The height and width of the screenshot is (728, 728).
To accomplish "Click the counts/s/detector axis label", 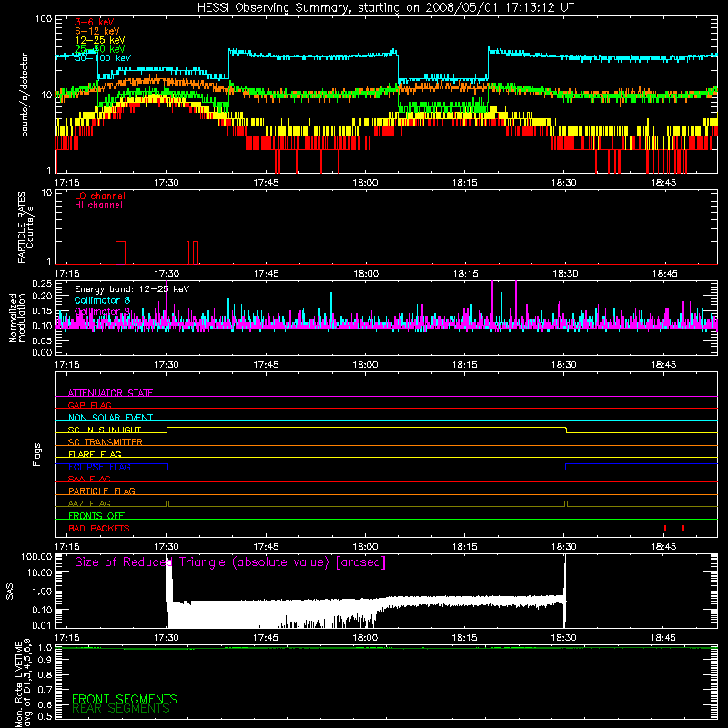I will 25,95.
